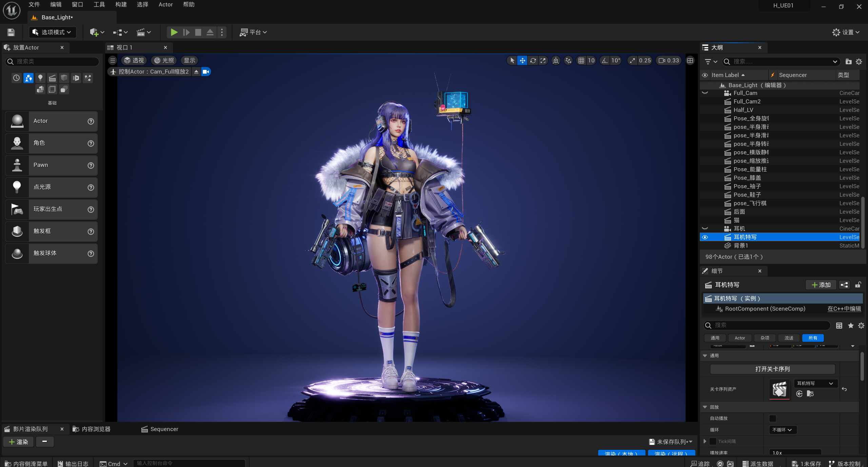Click the surface snapping icon in viewport
Viewport: 868px width, 467px height.
point(568,60)
